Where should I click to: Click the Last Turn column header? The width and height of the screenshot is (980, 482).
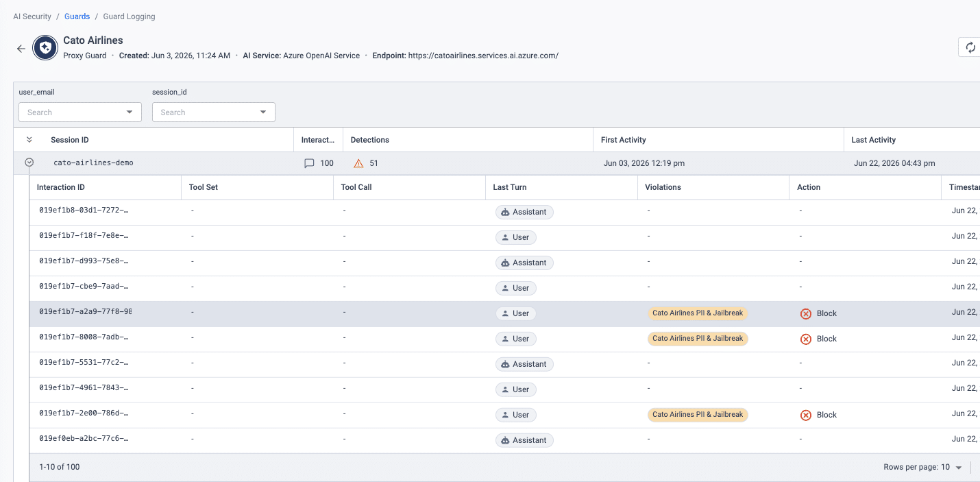coord(510,187)
